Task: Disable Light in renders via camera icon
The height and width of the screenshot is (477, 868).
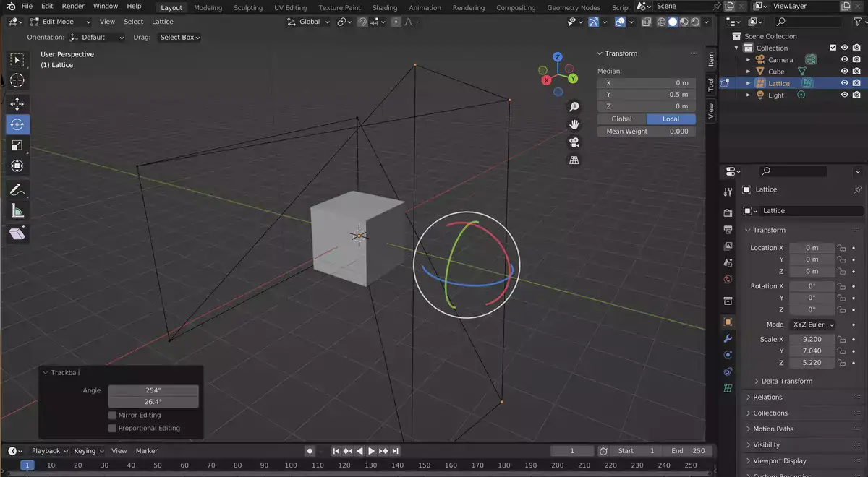Action: tap(856, 95)
